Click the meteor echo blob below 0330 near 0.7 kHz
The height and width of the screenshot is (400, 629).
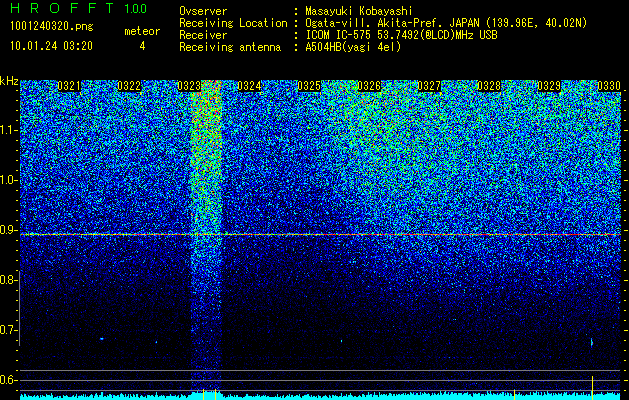[591, 342]
